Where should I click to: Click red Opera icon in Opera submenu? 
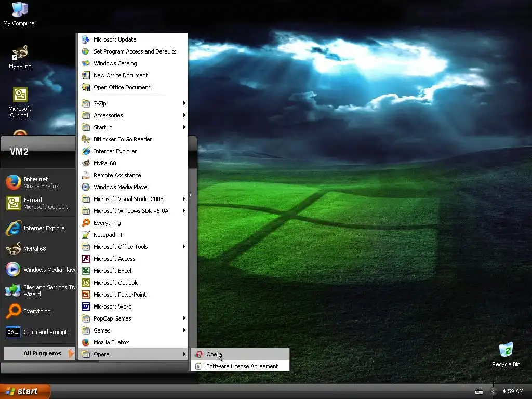pyautogui.click(x=199, y=354)
